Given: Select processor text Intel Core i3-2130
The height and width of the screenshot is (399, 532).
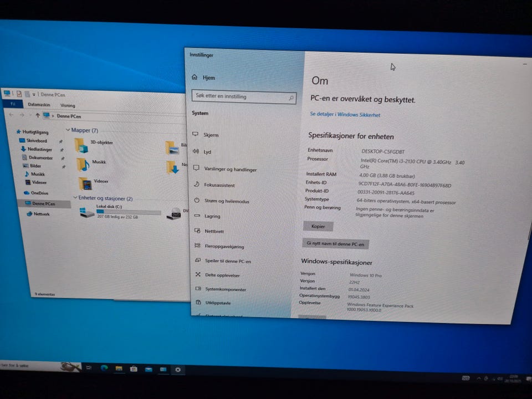Looking at the screenshot, I should tap(412, 164).
